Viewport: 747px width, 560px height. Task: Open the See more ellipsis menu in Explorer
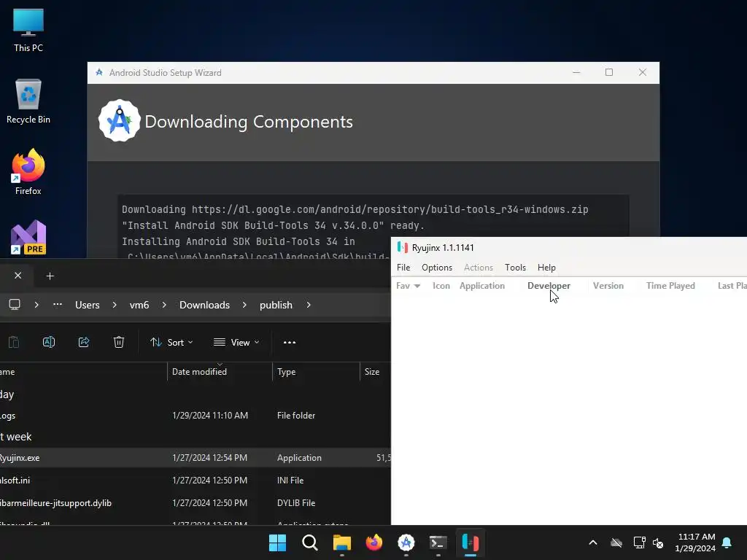point(289,343)
